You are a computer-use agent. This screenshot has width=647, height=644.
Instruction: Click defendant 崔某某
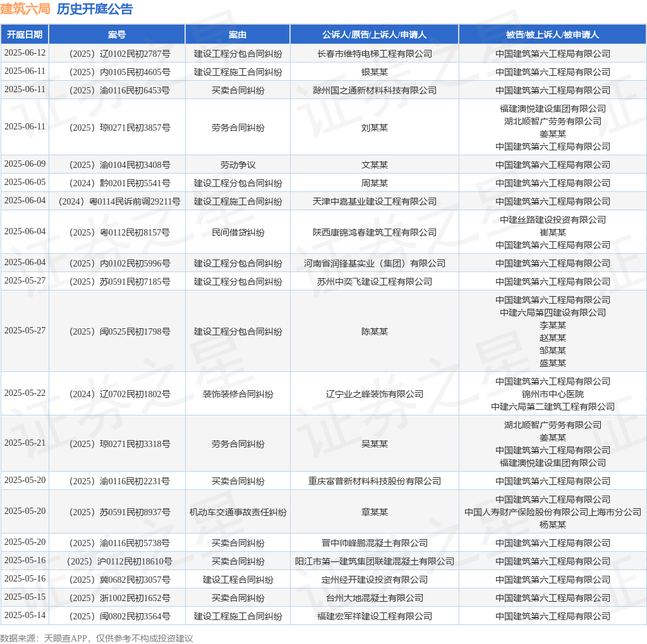click(x=552, y=232)
